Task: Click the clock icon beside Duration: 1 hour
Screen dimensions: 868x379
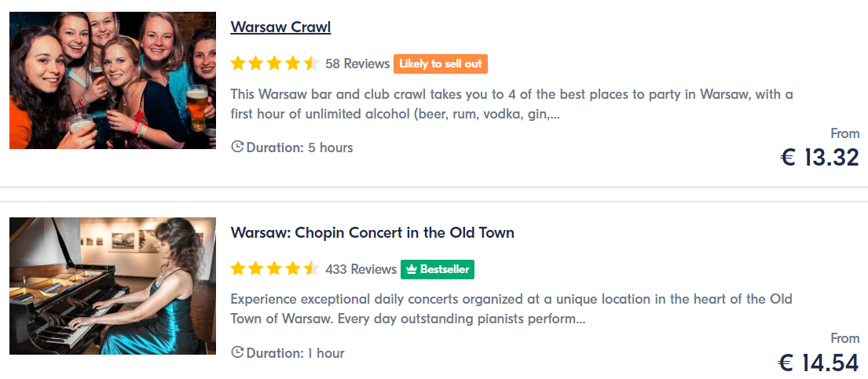Action: coord(237,352)
